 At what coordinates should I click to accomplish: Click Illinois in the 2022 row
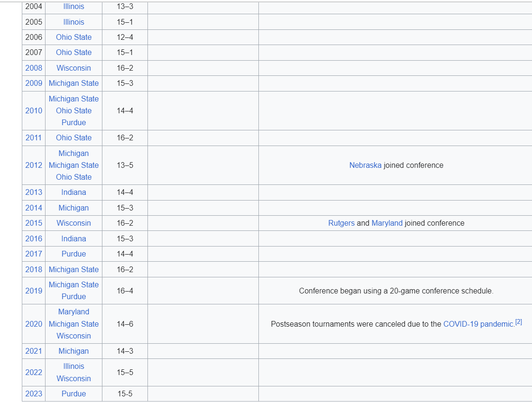click(73, 366)
